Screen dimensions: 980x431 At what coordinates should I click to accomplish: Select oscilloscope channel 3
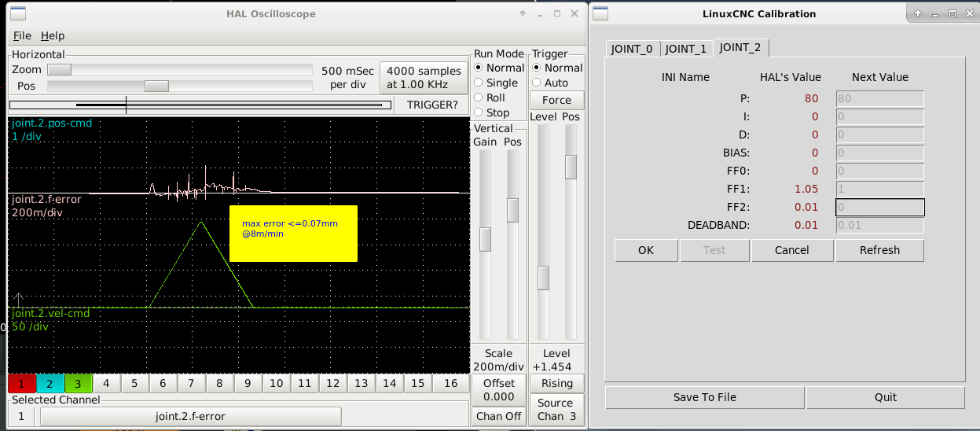(x=78, y=383)
